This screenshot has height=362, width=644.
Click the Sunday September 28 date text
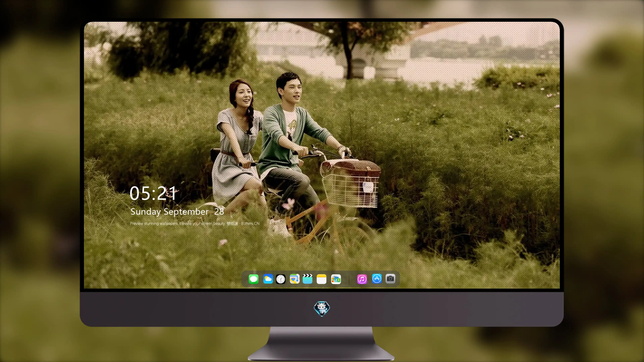(177, 212)
